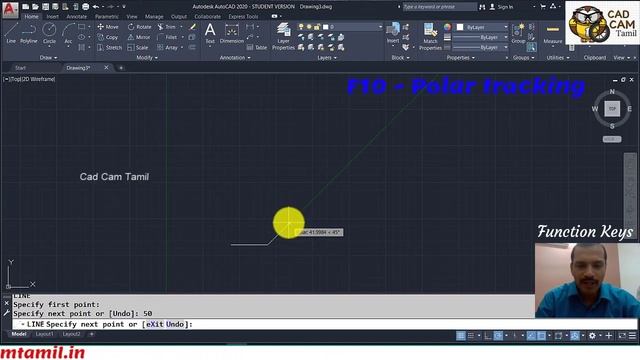
Task: Expand the Draw panel
Action: tap(48, 58)
